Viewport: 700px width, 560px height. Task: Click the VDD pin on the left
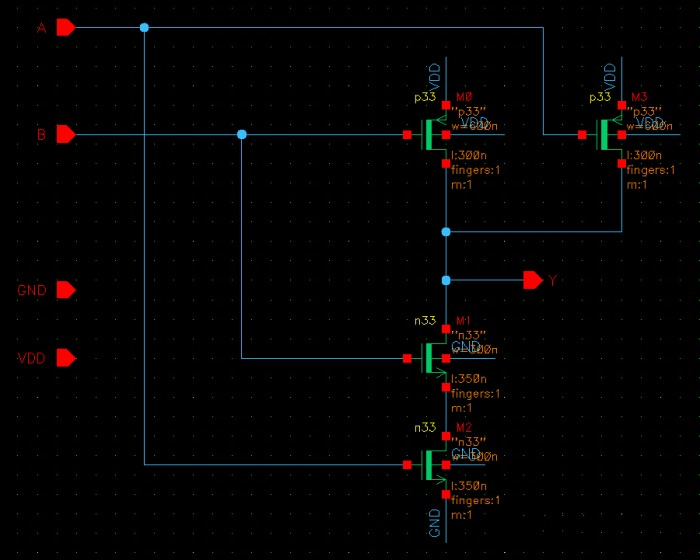[65, 358]
